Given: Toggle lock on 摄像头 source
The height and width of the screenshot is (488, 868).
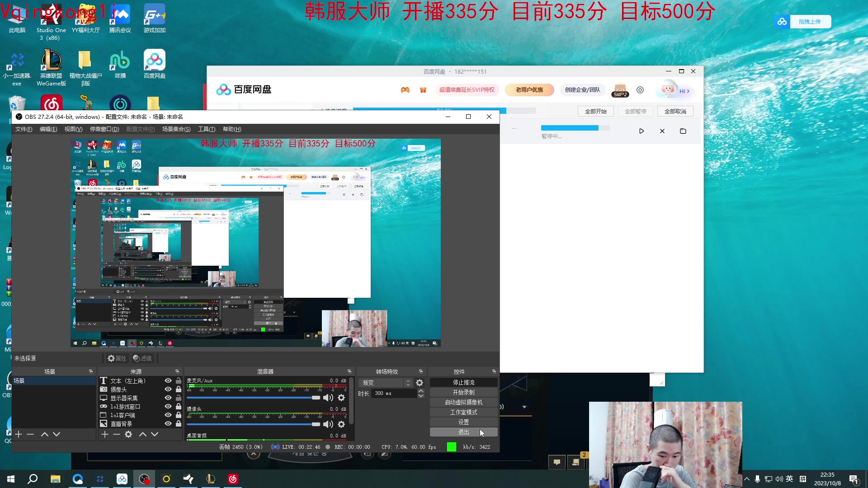Looking at the screenshot, I should tap(179, 389).
